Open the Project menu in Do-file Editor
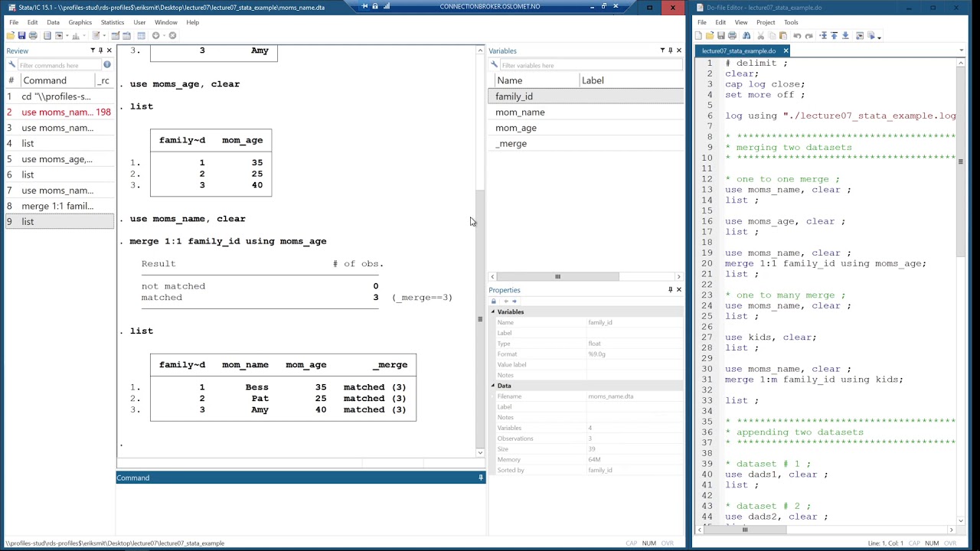 (x=766, y=22)
